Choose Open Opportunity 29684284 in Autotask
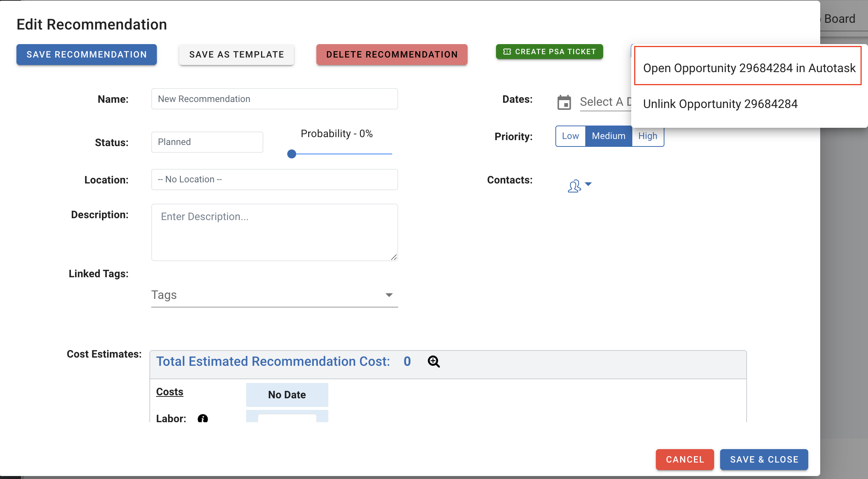 [x=749, y=68]
